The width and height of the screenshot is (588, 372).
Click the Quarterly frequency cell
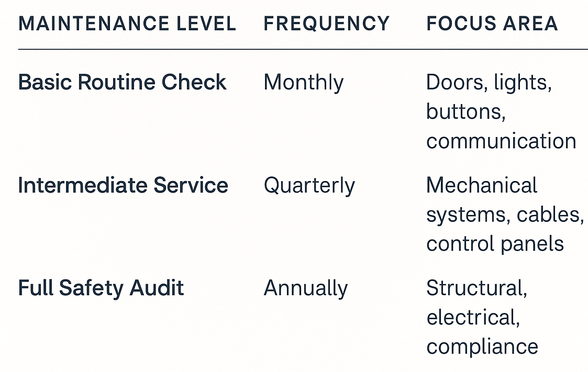(x=309, y=186)
